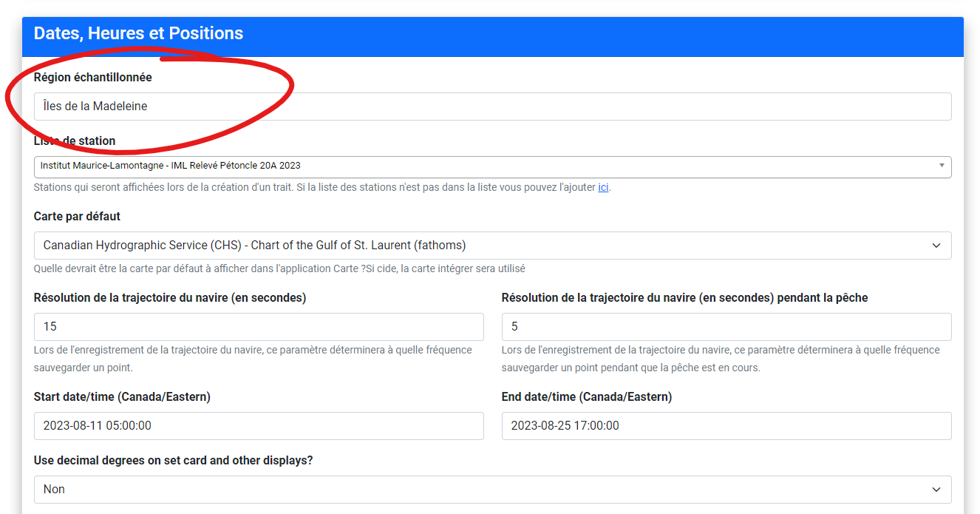Click the Use decimal degrees question label
The image size is (980, 514).
click(173, 461)
